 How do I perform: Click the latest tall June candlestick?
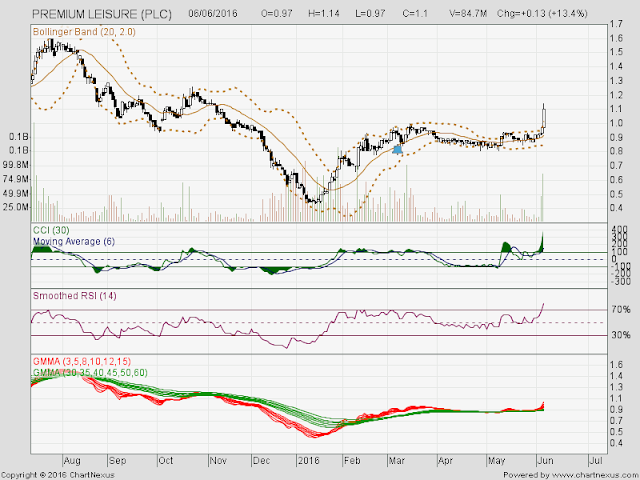pyautogui.click(x=544, y=116)
